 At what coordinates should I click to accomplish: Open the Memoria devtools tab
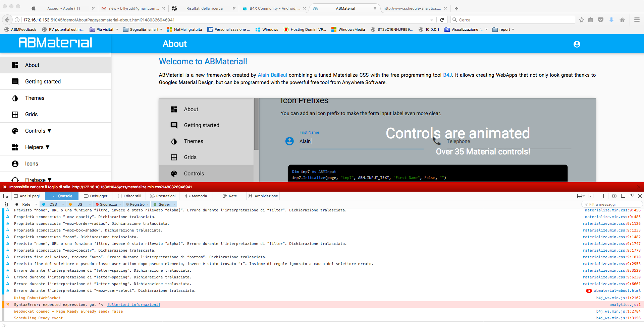(x=196, y=196)
